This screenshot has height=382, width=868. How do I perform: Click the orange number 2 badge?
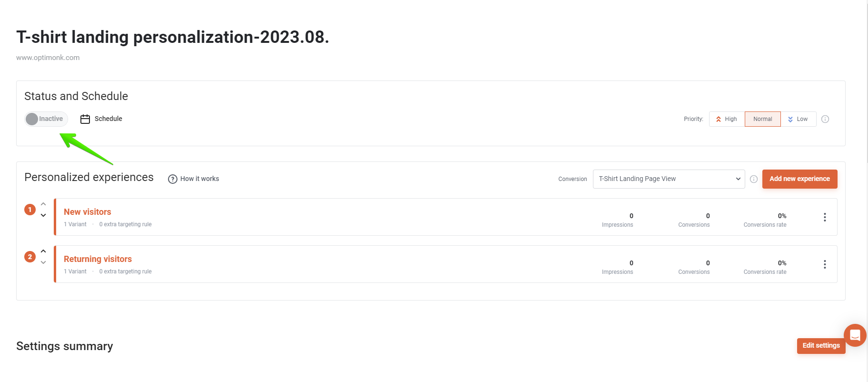click(30, 257)
